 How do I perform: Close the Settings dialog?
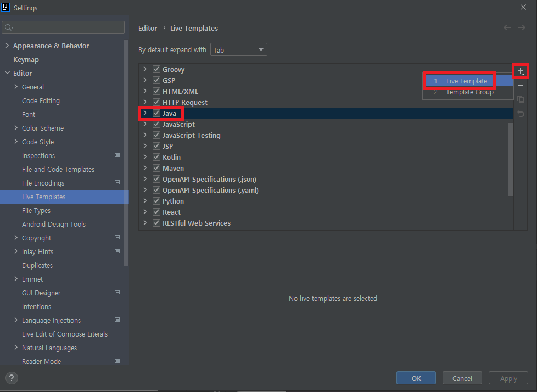point(523,7)
